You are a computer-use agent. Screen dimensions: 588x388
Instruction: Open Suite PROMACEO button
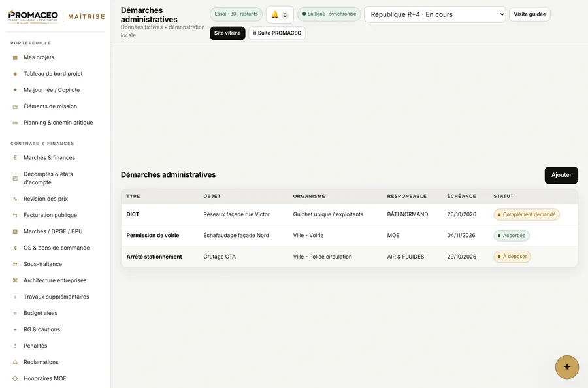pos(277,33)
